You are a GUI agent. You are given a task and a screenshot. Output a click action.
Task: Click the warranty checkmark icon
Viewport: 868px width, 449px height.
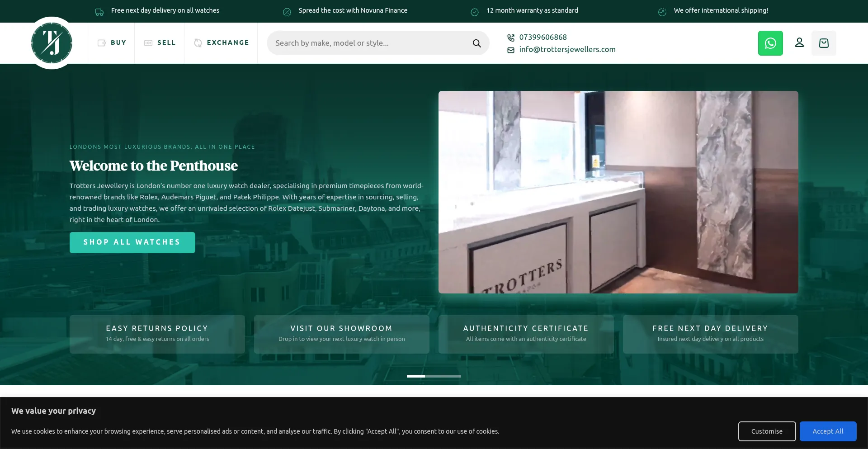pos(475,12)
